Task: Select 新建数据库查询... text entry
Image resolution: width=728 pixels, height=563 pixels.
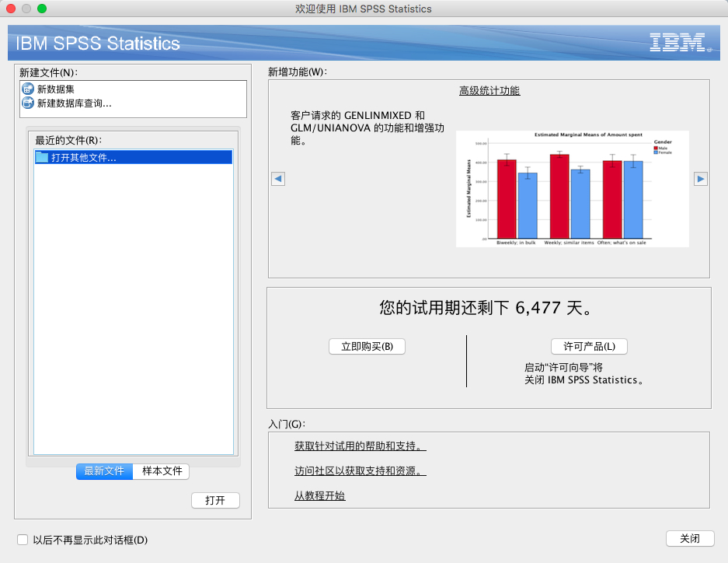Action: 75,103
